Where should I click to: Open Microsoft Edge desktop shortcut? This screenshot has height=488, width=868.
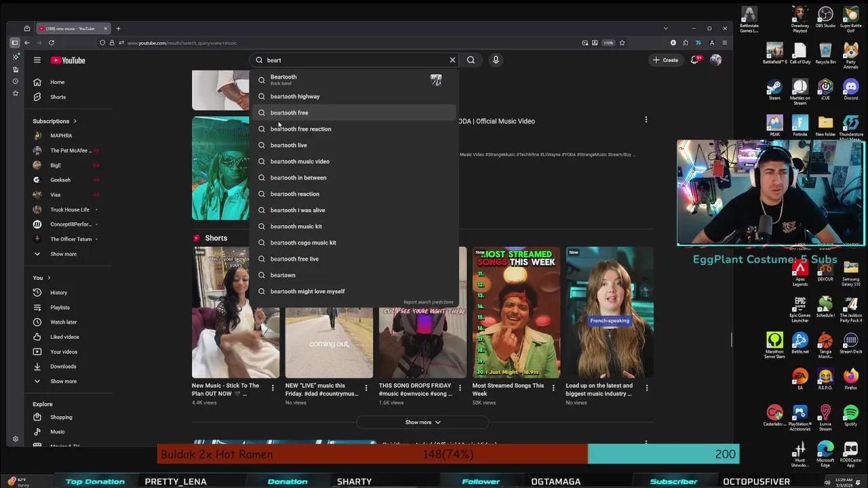[x=825, y=453]
